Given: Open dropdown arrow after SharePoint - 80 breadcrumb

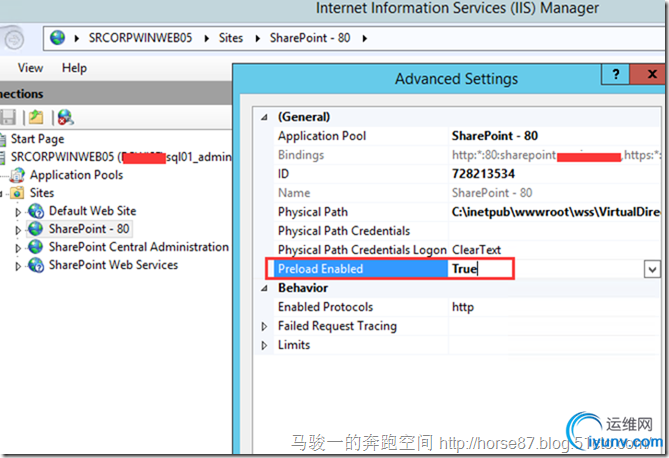Looking at the screenshot, I should click(x=364, y=38).
